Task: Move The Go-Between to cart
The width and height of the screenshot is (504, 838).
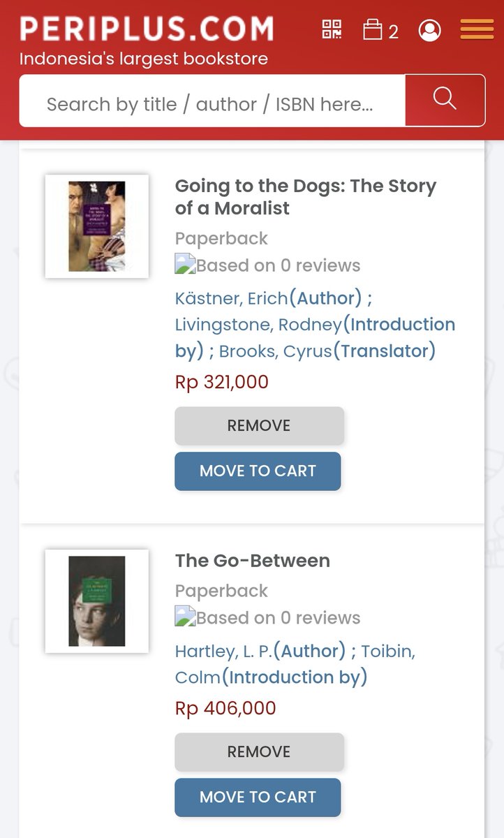Action: point(258,797)
